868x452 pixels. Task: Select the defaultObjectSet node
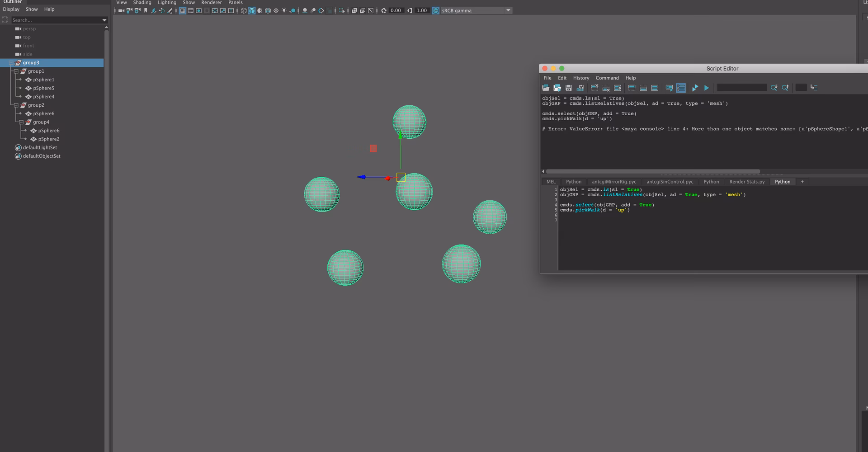pyautogui.click(x=42, y=156)
